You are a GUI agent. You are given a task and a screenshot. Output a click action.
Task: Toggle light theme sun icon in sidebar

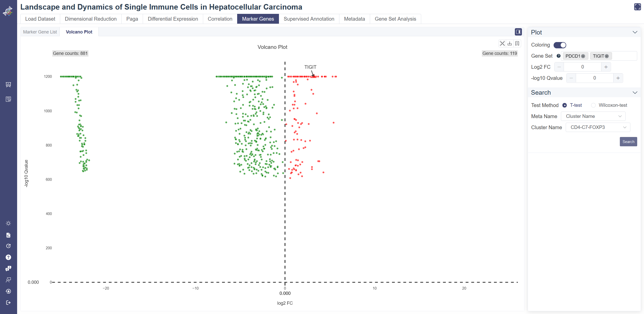[x=8, y=223]
